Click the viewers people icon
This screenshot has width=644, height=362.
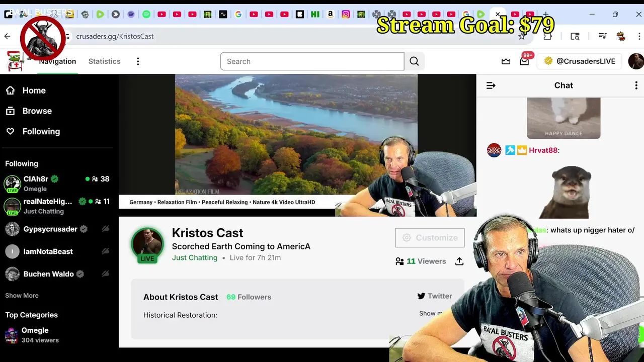pyautogui.click(x=399, y=261)
